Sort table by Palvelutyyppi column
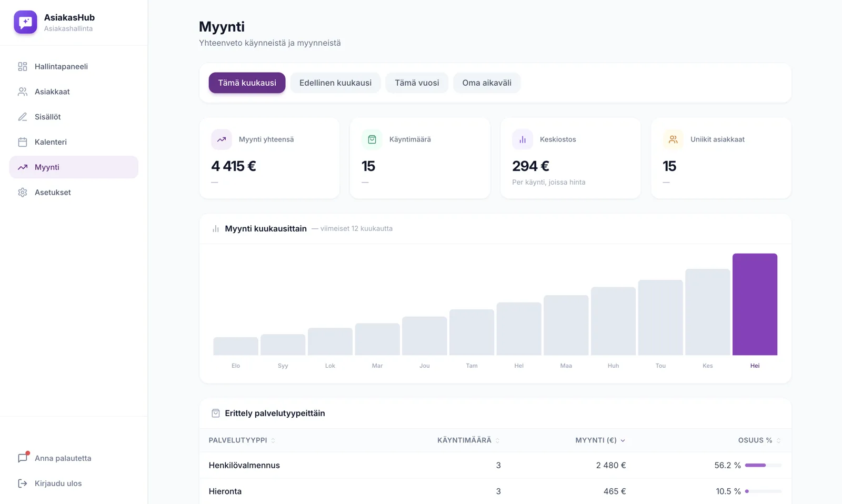This screenshot has height=504, width=842. (x=242, y=440)
